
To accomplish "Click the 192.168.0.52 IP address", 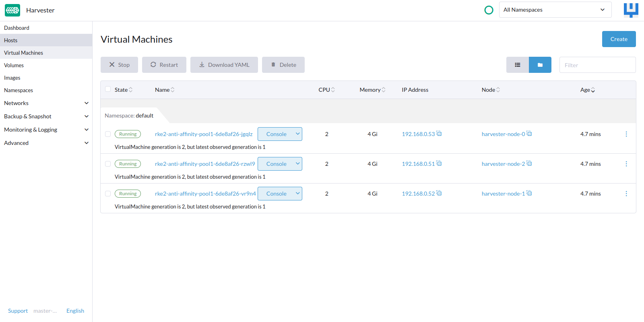I will 418,194.
